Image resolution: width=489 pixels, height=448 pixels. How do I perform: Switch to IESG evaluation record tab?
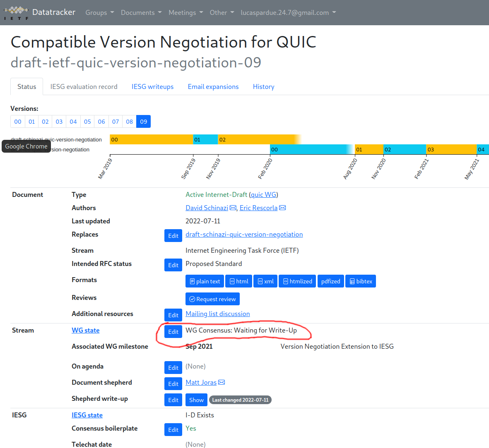(84, 86)
